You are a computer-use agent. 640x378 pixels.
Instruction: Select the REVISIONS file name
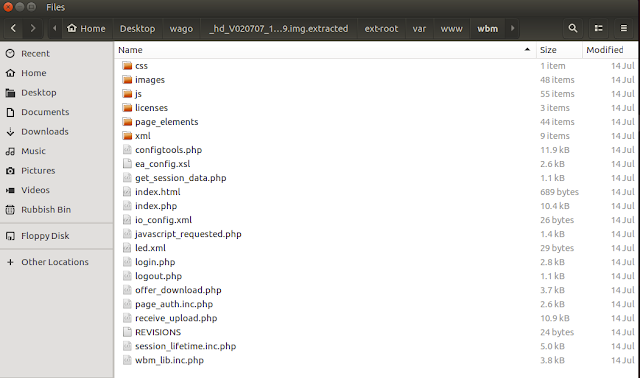tap(158, 332)
